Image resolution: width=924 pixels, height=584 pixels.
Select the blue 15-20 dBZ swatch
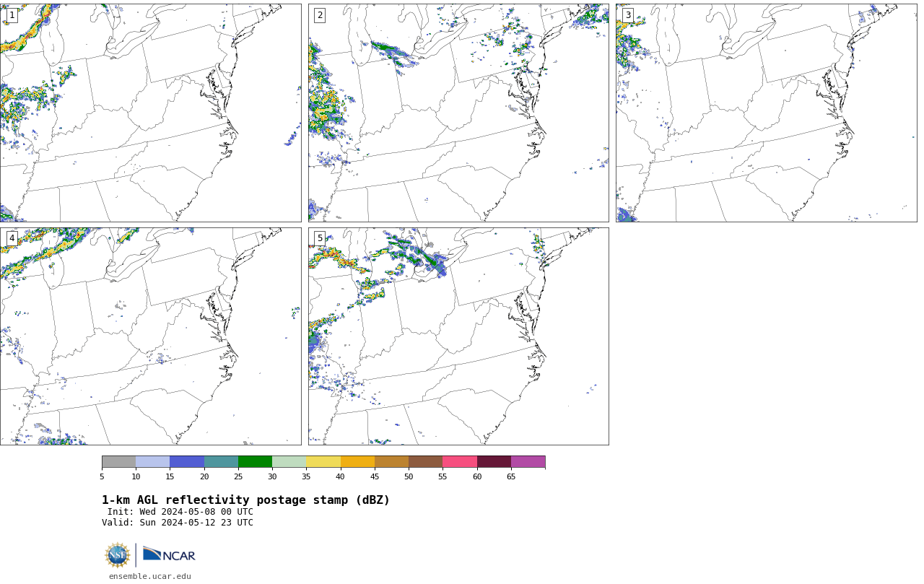187,462
